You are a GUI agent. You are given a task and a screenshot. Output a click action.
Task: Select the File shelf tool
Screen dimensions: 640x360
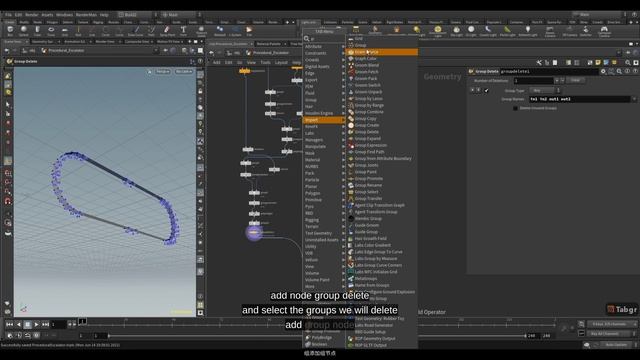pos(249,31)
